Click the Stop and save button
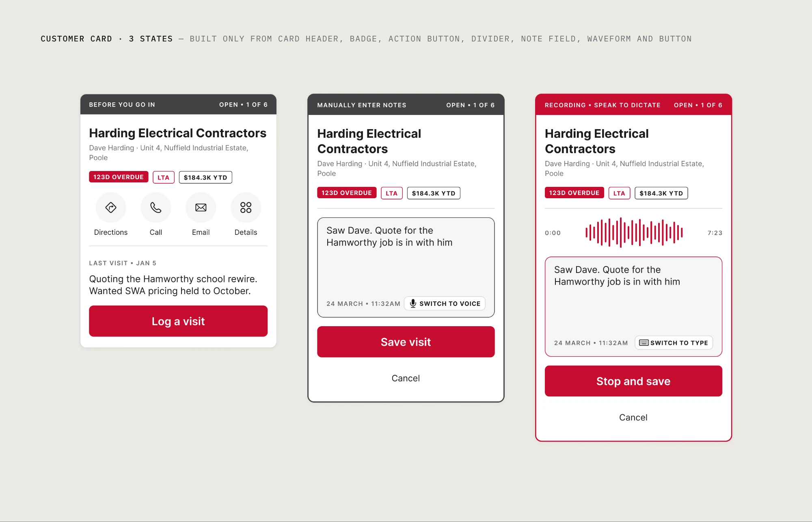Viewport: 812px width, 522px height. 633,381
